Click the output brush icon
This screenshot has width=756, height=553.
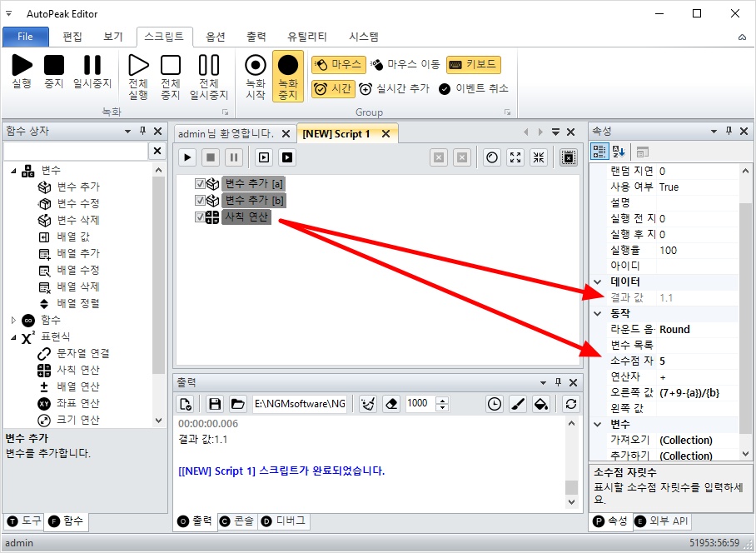(x=518, y=404)
